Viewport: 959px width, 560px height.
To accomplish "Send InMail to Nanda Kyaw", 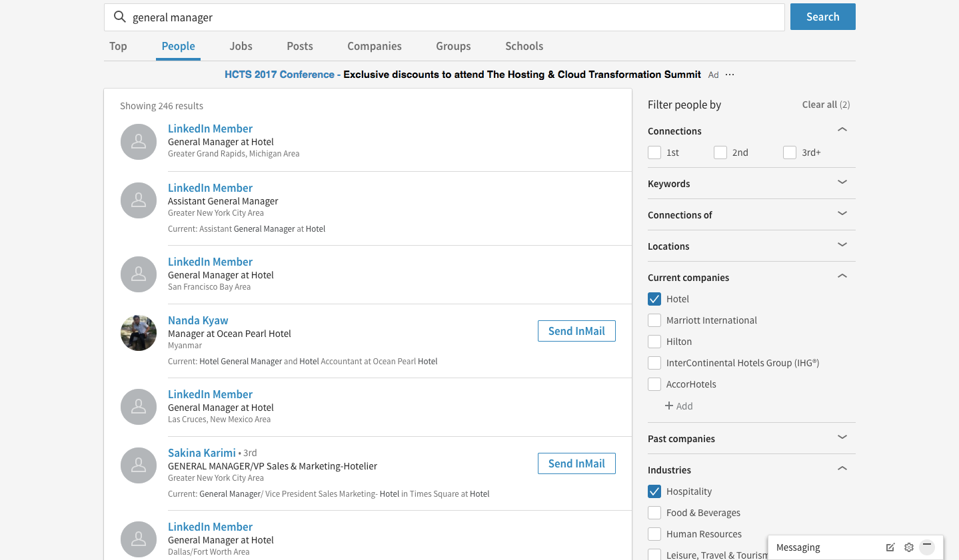I will 576,331.
